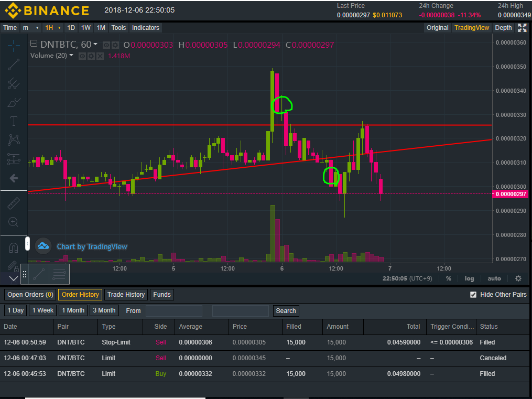Click the From date input field
This screenshot has width=532, height=399.
tap(173, 311)
